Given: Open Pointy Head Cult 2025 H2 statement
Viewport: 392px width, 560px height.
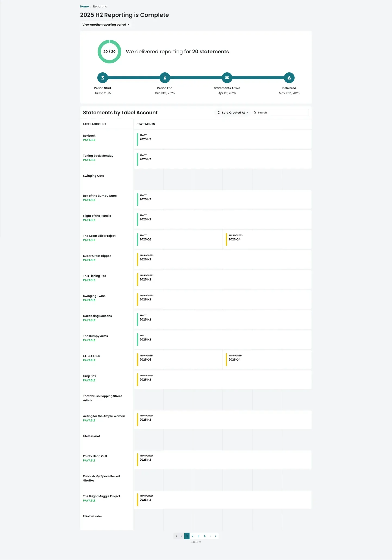Looking at the screenshot, I should (x=223, y=460).
